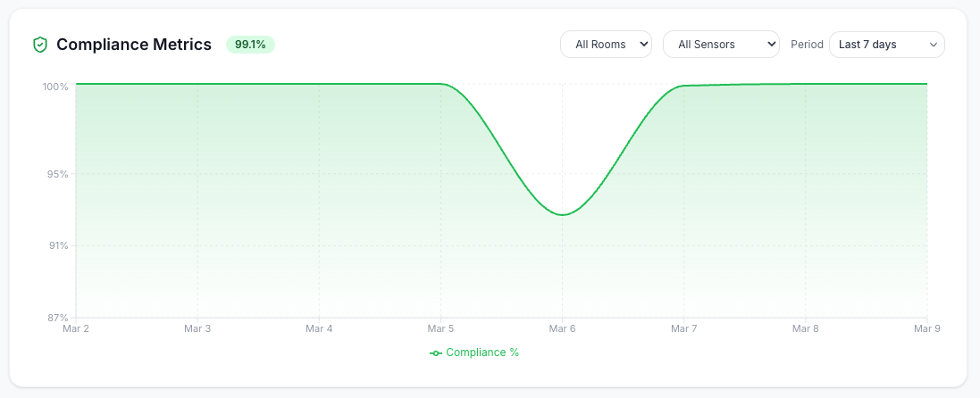Click the green shield compliance icon
This screenshot has width=980, height=398.
pyautogui.click(x=40, y=45)
